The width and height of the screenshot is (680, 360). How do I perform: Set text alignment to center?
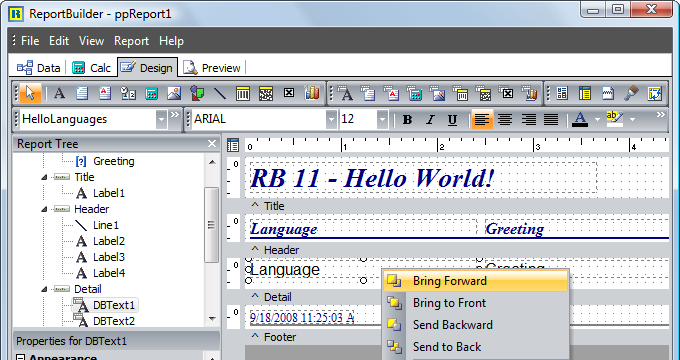click(x=505, y=119)
